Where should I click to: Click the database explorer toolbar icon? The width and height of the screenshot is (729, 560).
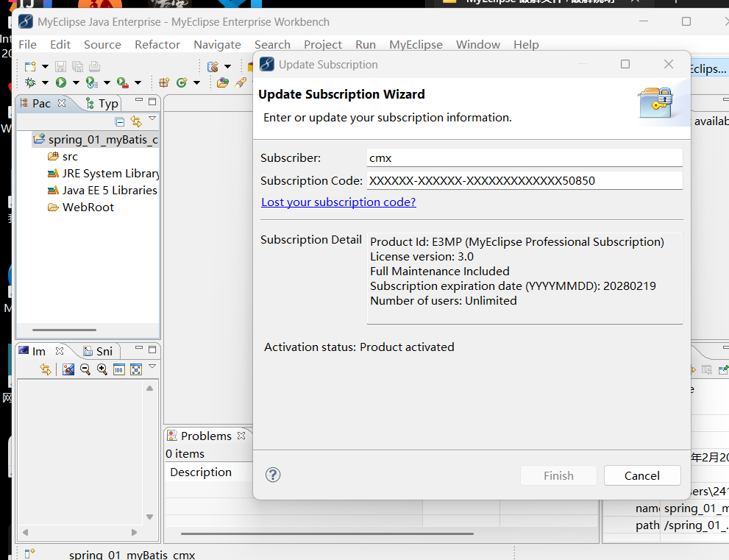[213, 66]
